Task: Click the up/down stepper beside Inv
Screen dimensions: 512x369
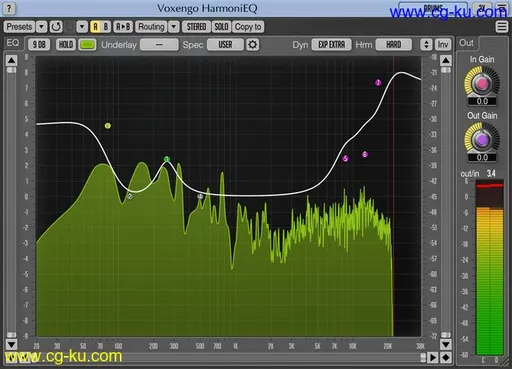Action: click(426, 44)
